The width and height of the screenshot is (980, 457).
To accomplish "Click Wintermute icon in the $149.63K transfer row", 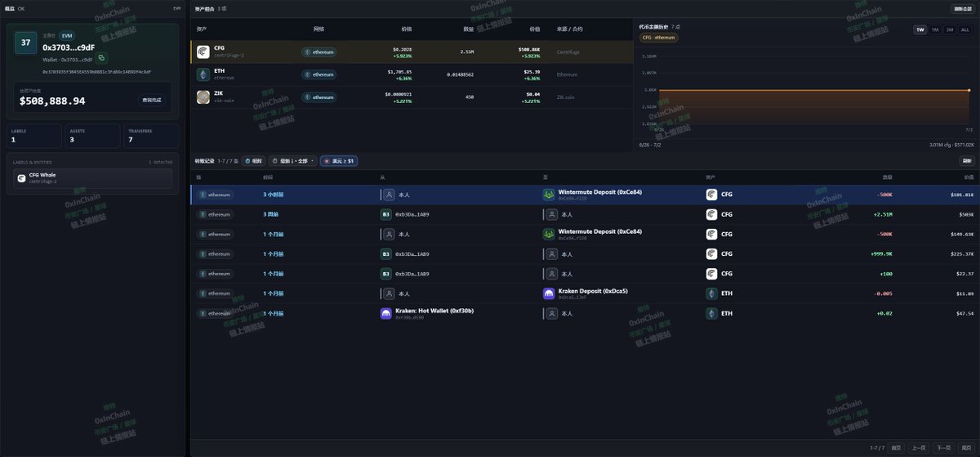I will (550, 234).
